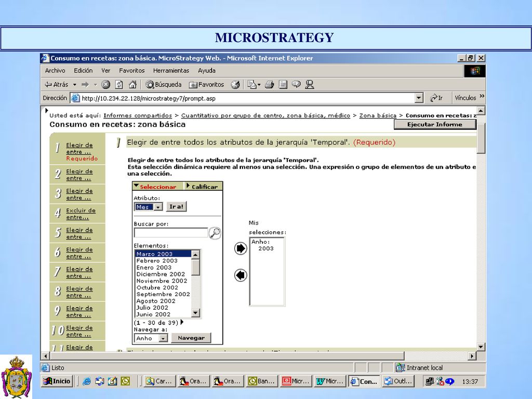The width and height of the screenshot is (532, 399).
Task: Click the Elementos list scroll down arrow
Action: pyautogui.click(x=195, y=313)
